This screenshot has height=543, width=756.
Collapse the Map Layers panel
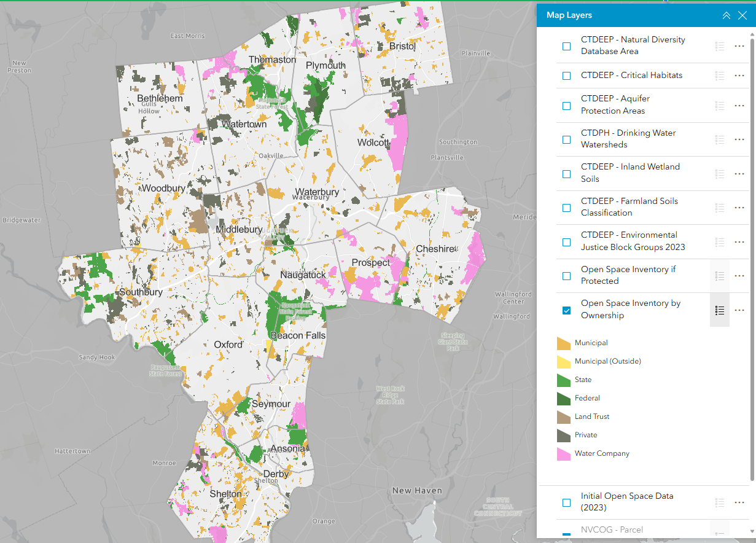[x=726, y=15]
